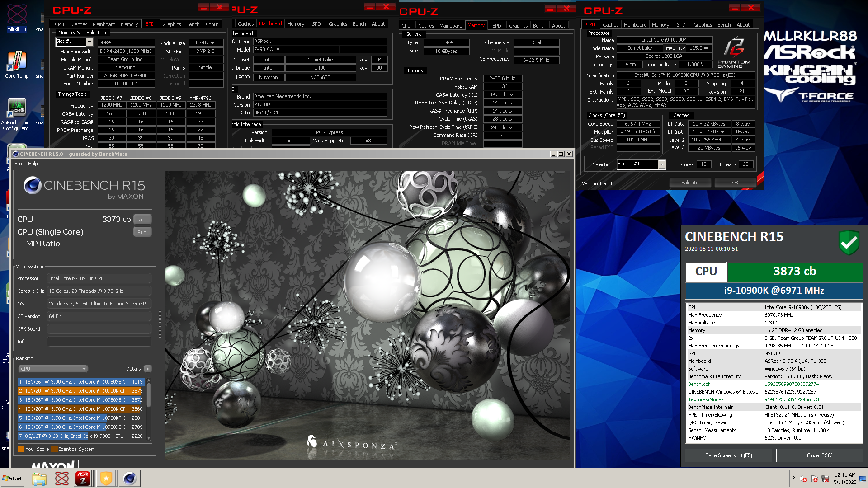
Task: Click the Details arrow icon in Ranking
Action: coord(148,369)
